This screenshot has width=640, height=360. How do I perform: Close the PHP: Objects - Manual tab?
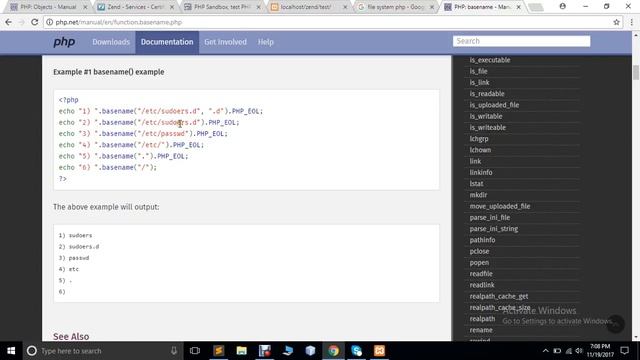[x=85, y=7]
